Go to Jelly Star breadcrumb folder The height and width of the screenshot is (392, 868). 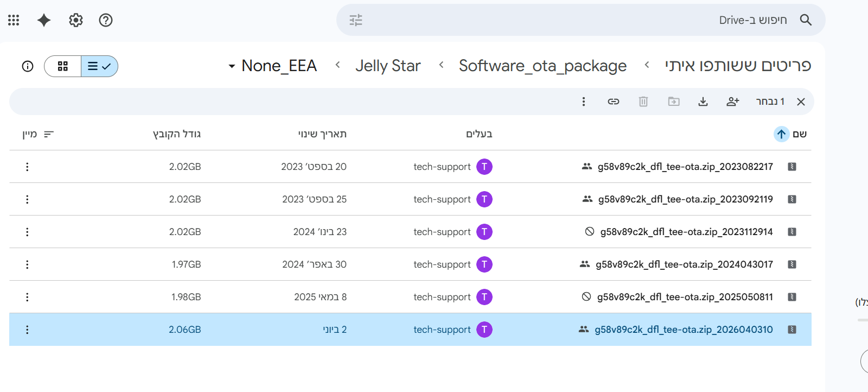(x=388, y=66)
